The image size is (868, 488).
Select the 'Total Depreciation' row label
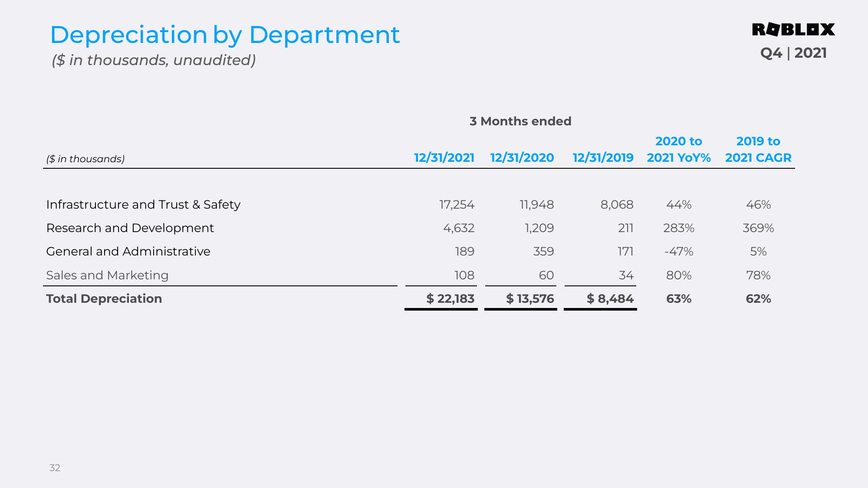pyautogui.click(x=104, y=298)
